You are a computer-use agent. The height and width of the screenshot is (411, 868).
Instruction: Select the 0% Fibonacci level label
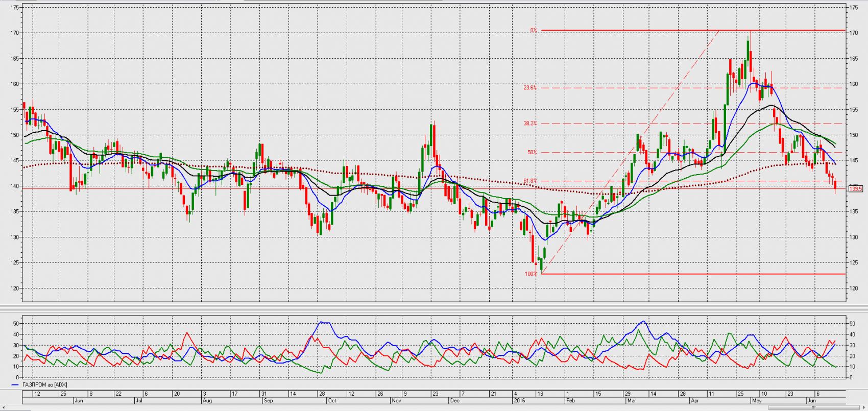pos(533,31)
